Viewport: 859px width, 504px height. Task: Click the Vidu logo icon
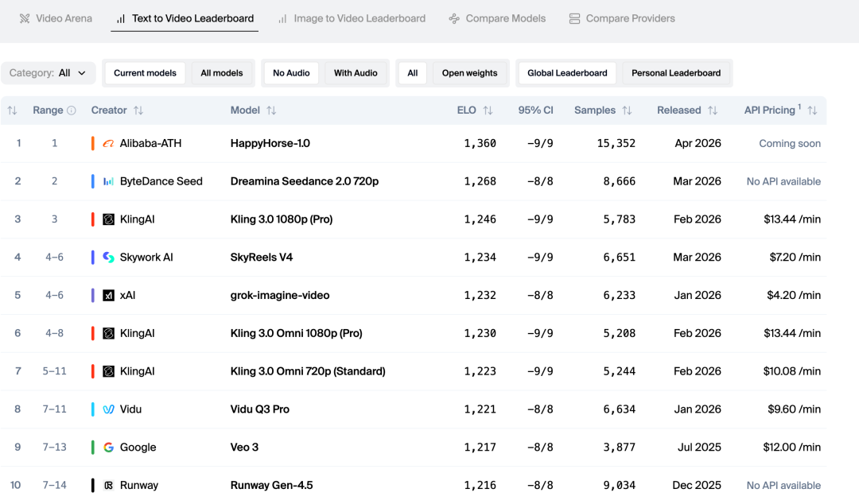pyautogui.click(x=109, y=409)
